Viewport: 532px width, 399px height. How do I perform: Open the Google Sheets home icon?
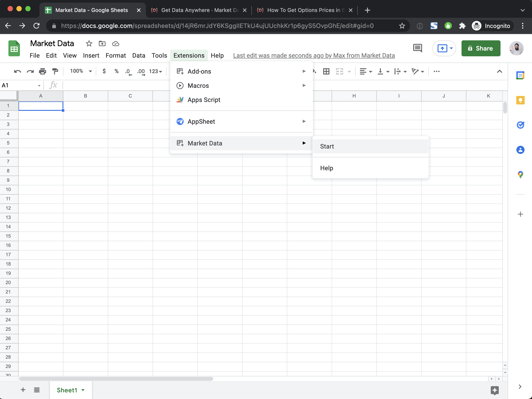(14, 48)
